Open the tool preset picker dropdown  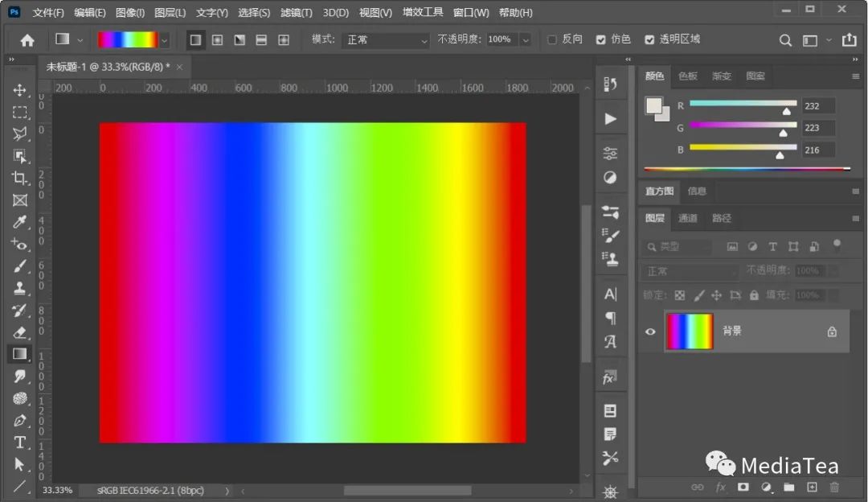click(80, 40)
